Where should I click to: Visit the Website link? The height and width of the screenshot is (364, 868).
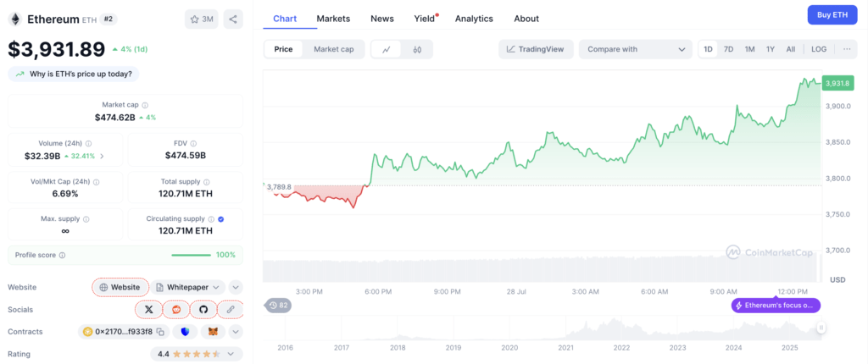(x=120, y=287)
